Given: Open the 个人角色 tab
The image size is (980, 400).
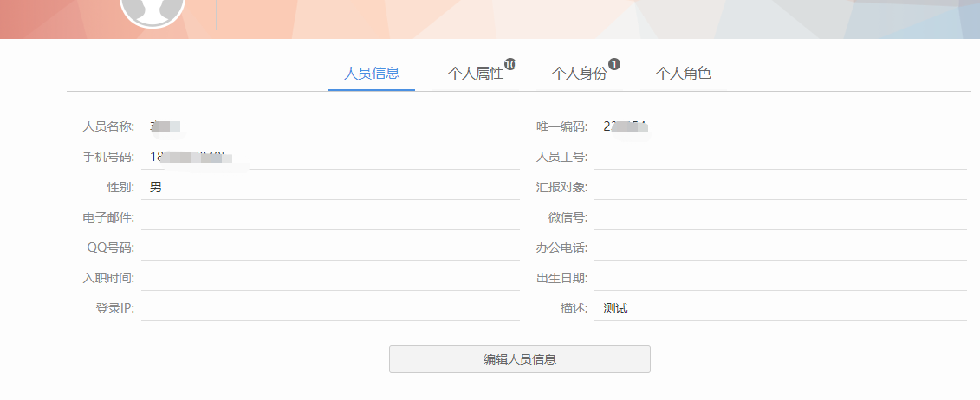Looking at the screenshot, I should tap(684, 74).
